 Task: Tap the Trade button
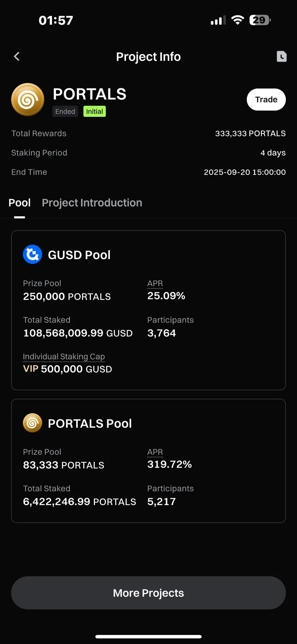(x=266, y=99)
